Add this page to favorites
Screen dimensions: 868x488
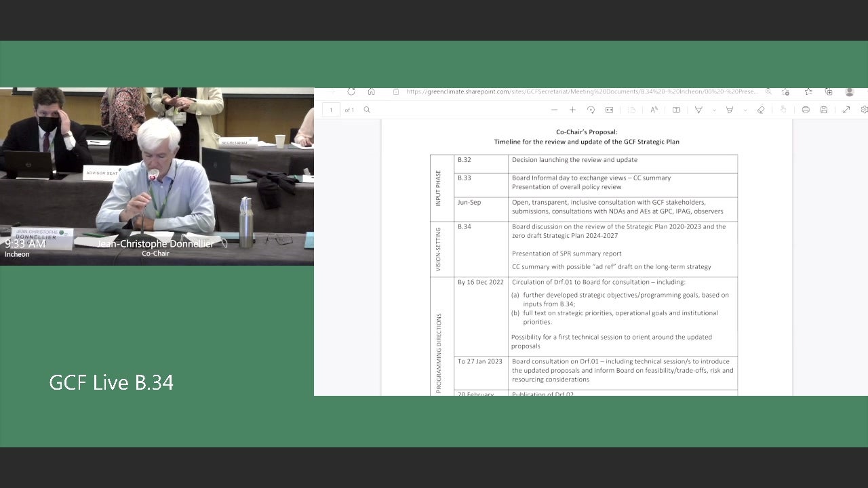pyautogui.click(x=785, y=91)
